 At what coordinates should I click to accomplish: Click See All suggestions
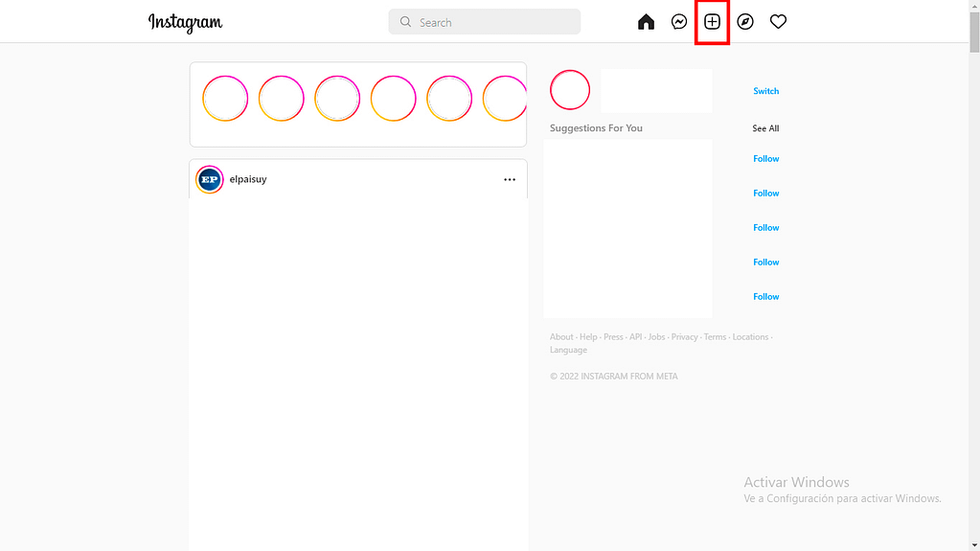pos(765,128)
